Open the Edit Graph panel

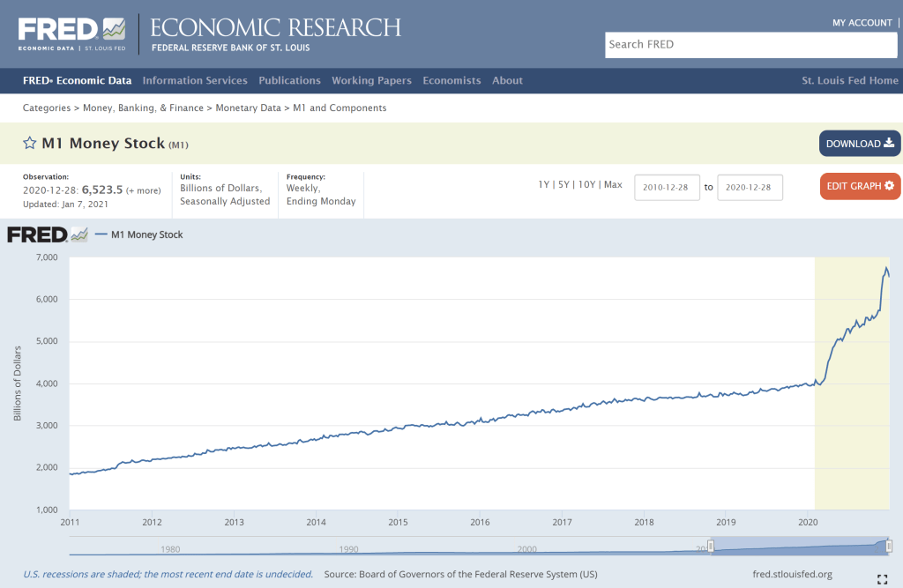(860, 186)
